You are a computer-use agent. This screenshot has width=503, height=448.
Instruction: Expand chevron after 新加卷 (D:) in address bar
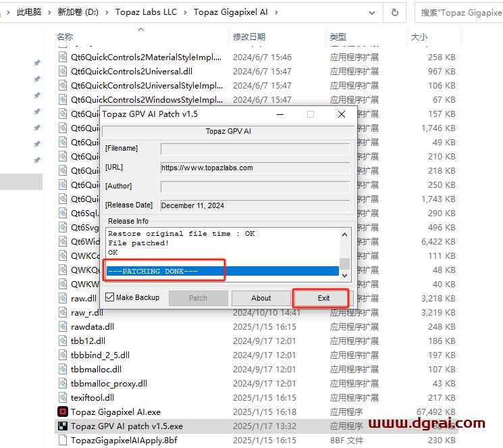coord(107,13)
